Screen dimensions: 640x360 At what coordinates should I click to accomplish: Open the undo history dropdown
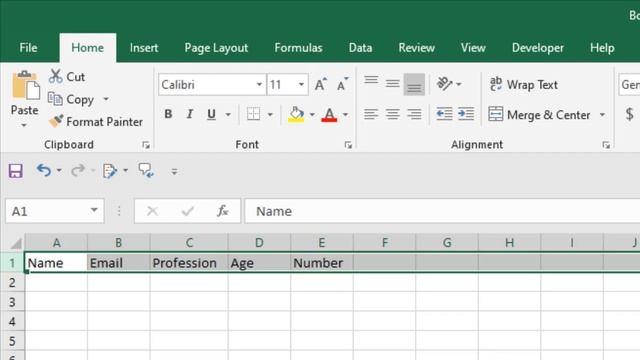[59, 171]
